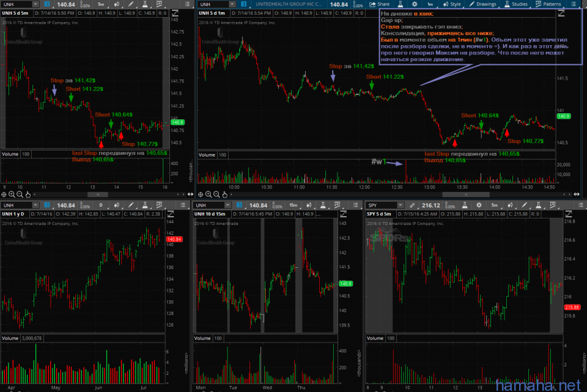The height and width of the screenshot is (392, 587).
Task: Open symbol dropdown in UNH 5m chart
Action: (35, 4)
